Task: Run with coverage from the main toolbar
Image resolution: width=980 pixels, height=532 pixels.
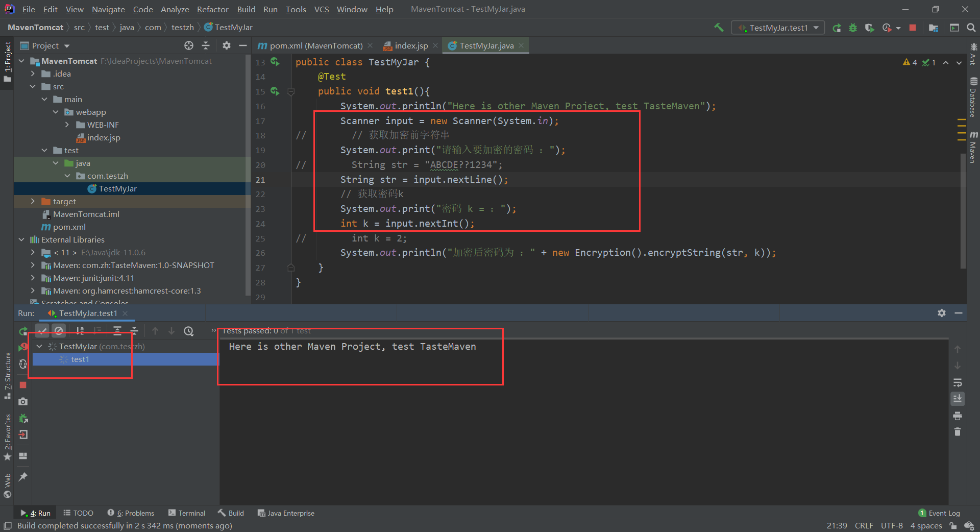Action: (869, 28)
